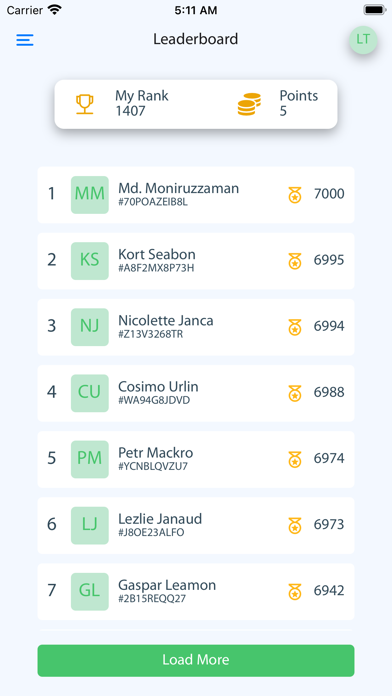Image resolution: width=392 pixels, height=696 pixels.
Task: Click the battery status icon
Action: [x=375, y=10]
